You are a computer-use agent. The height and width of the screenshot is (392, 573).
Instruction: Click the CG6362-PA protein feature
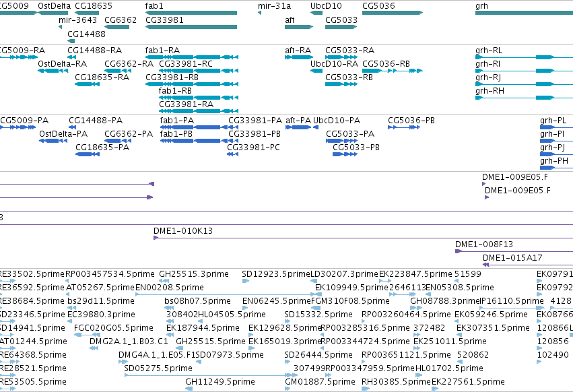pos(118,141)
